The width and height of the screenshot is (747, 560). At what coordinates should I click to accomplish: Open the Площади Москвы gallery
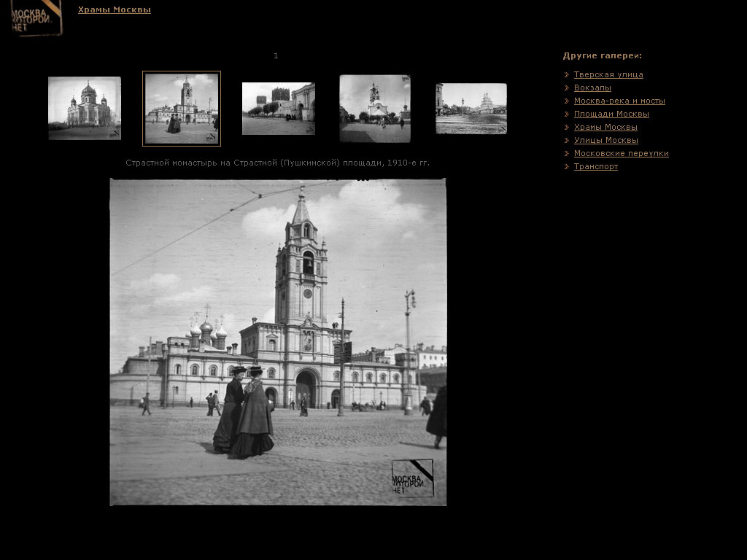point(611,114)
